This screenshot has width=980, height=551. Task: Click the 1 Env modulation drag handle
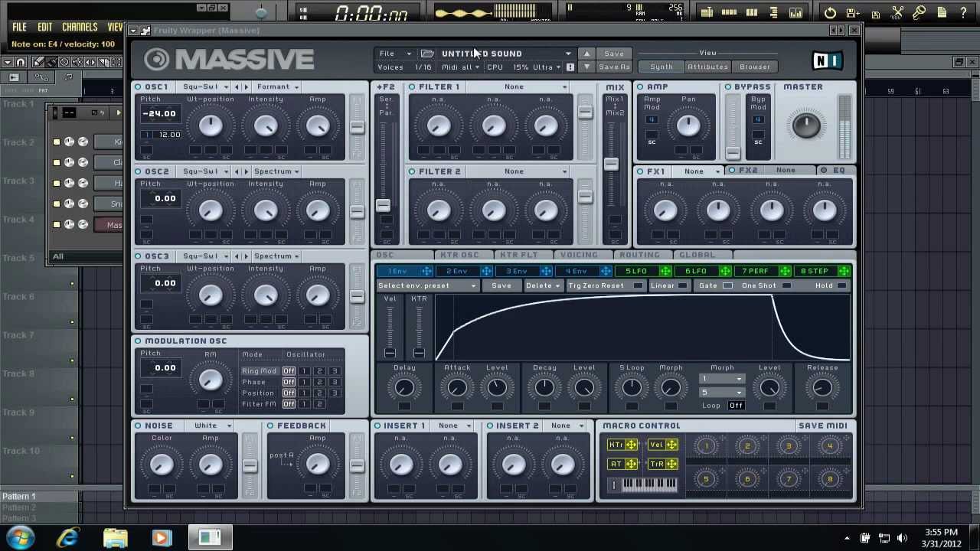(426, 271)
